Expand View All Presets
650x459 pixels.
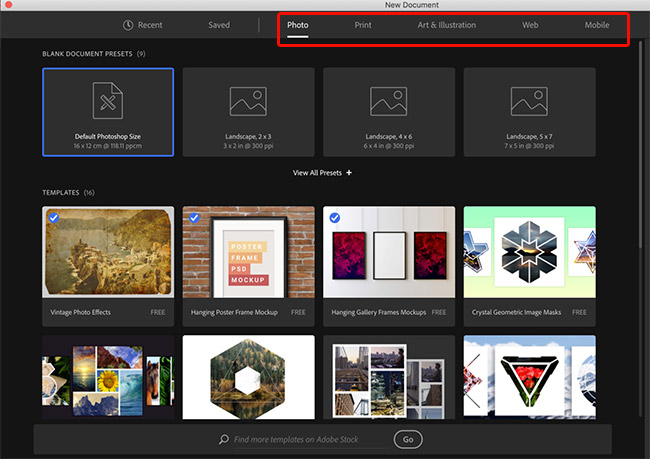click(317, 173)
